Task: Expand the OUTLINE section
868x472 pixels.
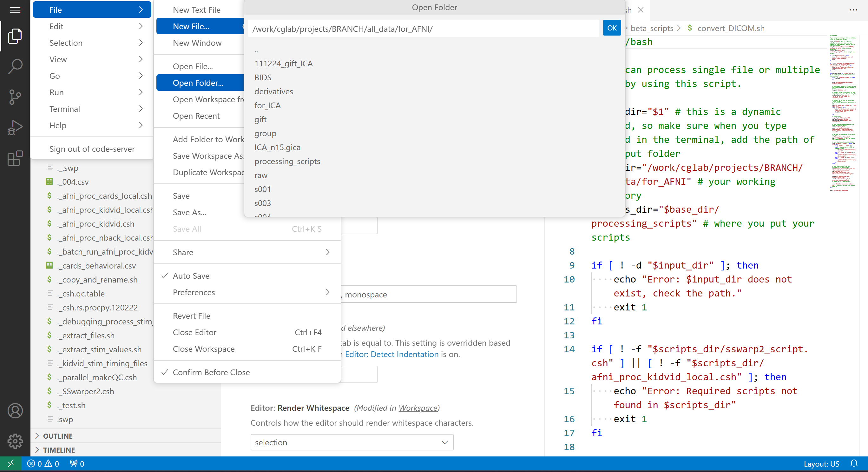Action: click(x=58, y=436)
